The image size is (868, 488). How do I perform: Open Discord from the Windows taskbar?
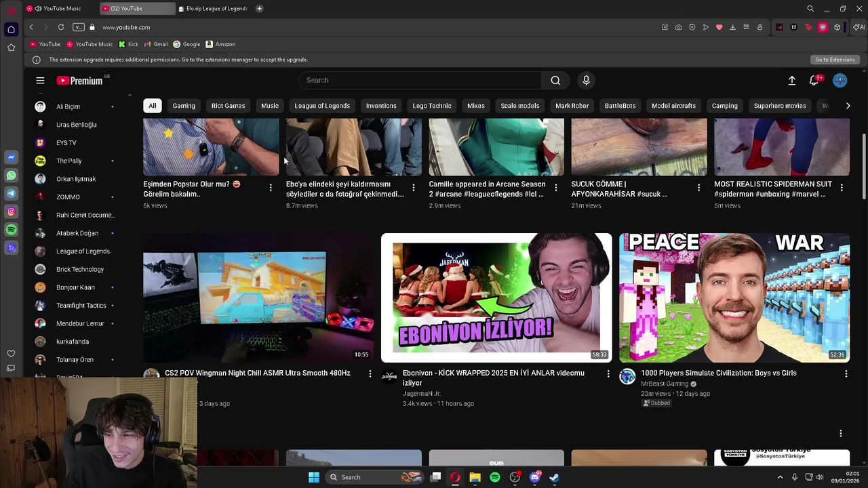point(534,477)
